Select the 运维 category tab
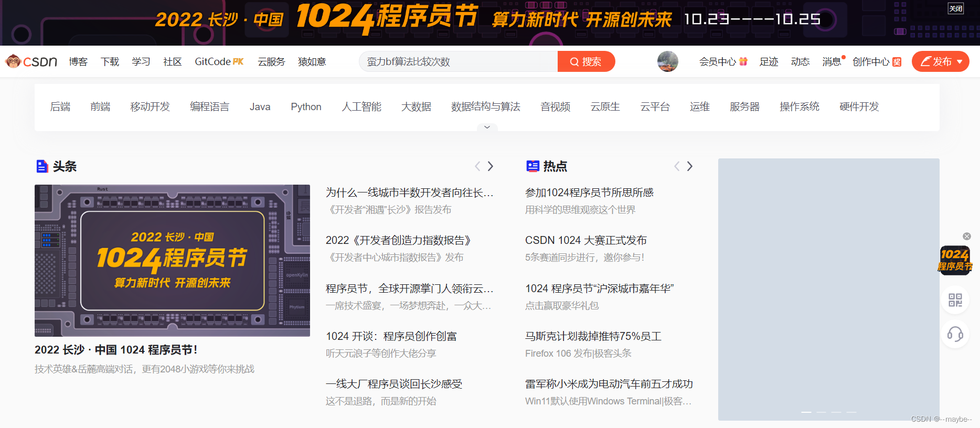Screen dimensions: 980x428 click(x=700, y=106)
